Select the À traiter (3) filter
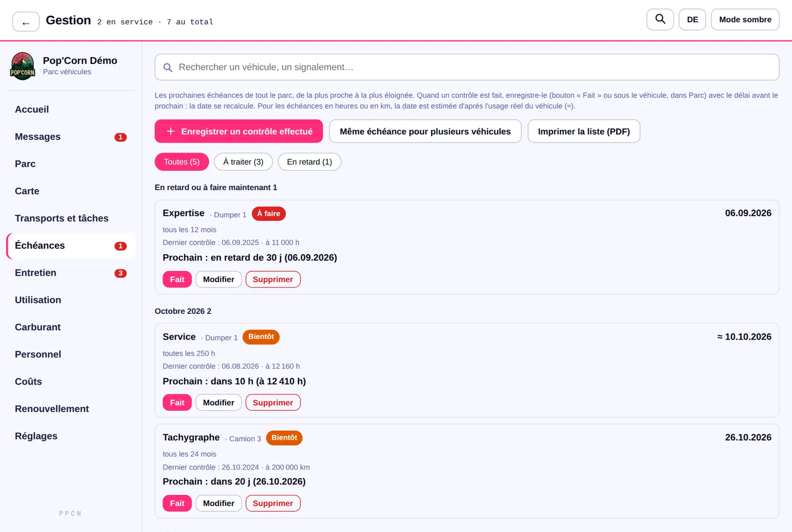Screen dimensions: 792x532 pos(243,162)
